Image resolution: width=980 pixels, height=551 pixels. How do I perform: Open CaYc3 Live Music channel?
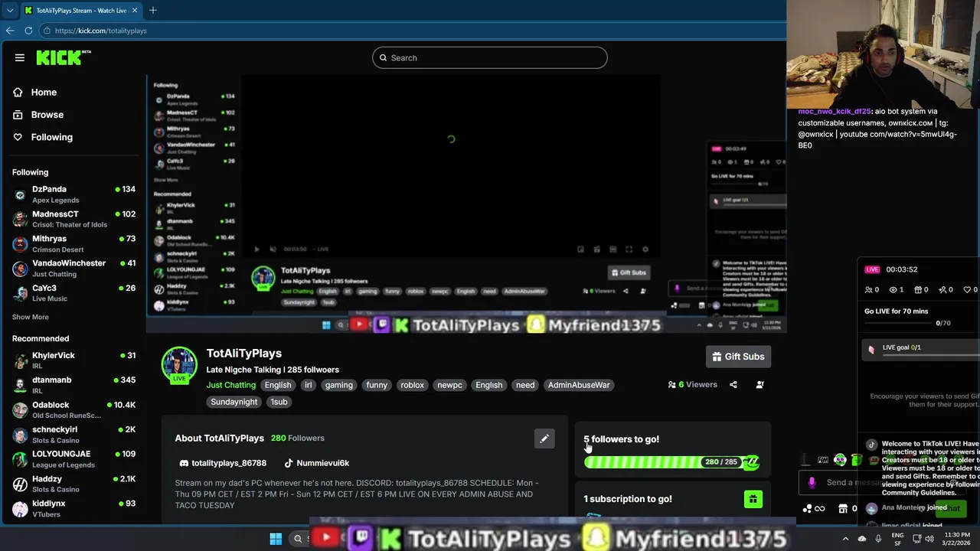pyautogui.click(x=73, y=293)
